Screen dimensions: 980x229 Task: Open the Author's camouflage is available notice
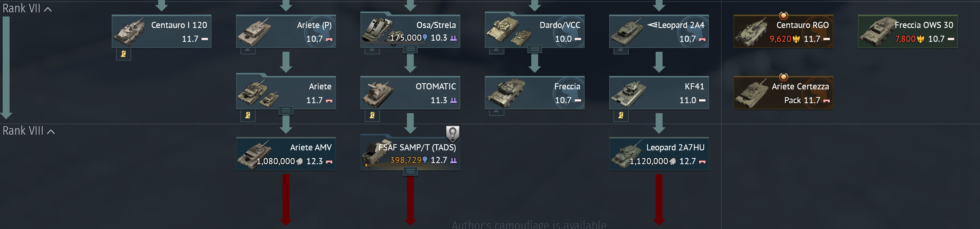click(x=529, y=225)
